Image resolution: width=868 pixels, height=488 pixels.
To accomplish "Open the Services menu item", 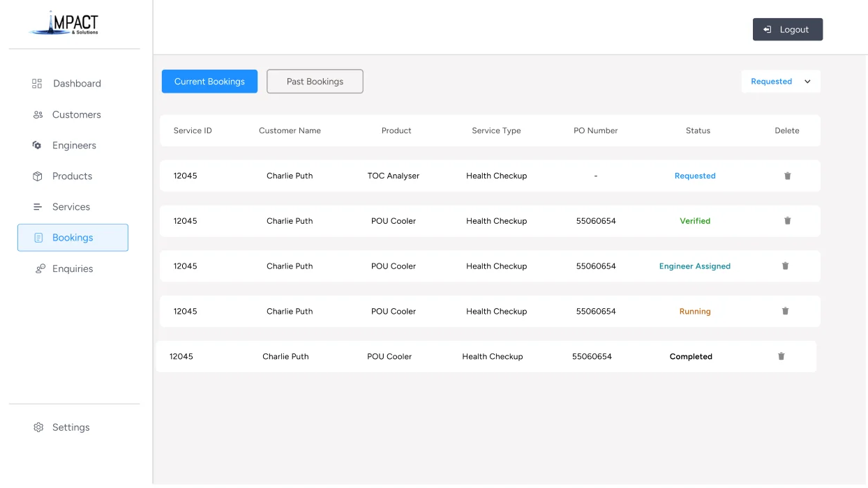I will click(73, 207).
